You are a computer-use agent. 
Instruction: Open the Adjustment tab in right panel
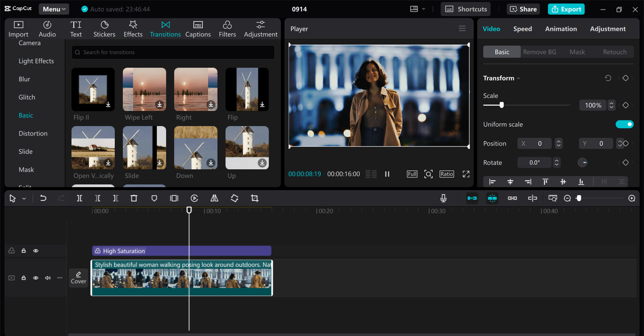click(x=608, y=29)
